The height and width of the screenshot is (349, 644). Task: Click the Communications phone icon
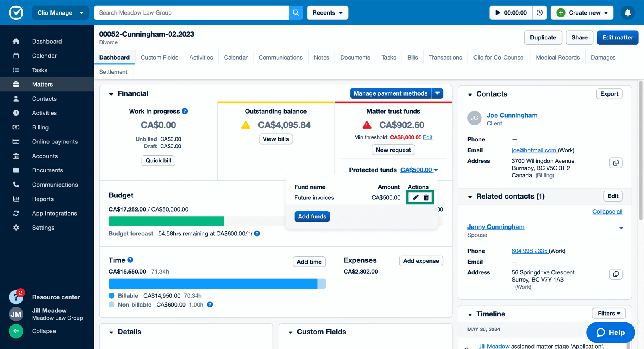point(16,184)
